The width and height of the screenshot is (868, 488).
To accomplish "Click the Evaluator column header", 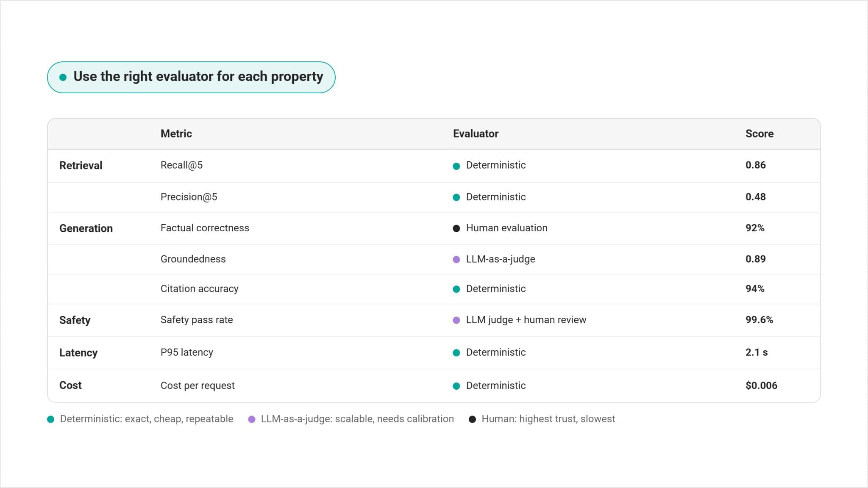I will 476,133.
